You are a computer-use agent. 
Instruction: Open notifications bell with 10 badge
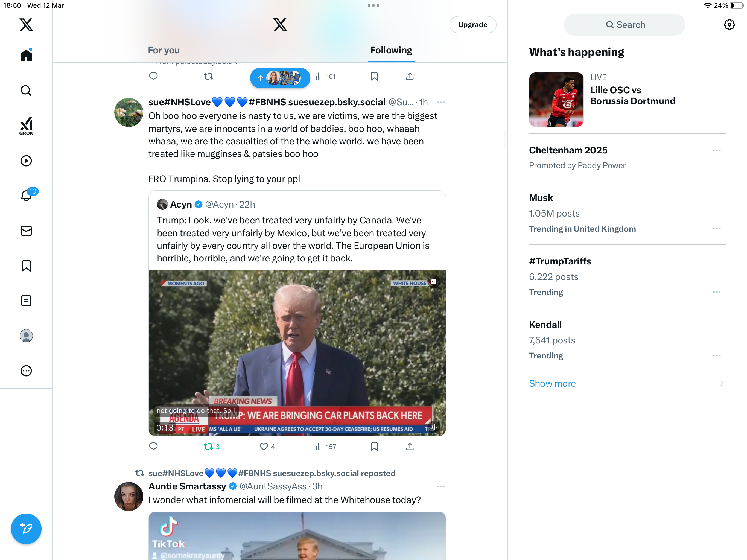tap(26, 195)
